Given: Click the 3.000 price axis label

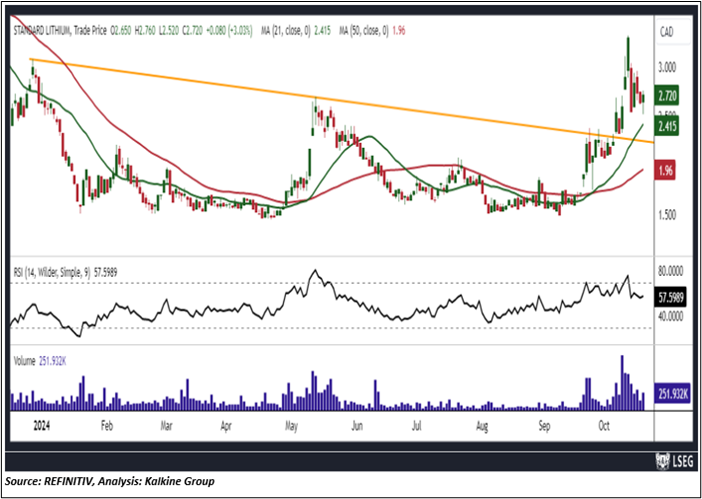Looking at the screenshot, I should coord(667,67).
